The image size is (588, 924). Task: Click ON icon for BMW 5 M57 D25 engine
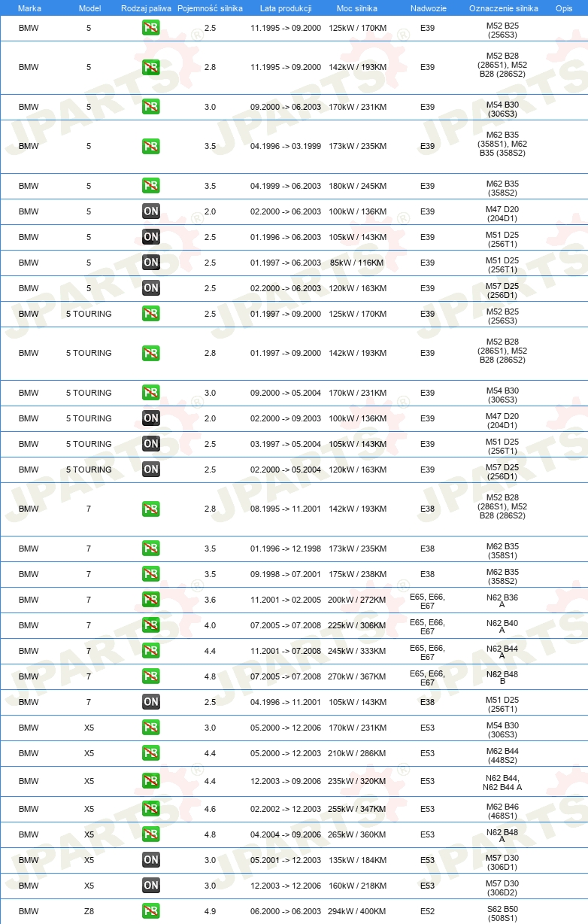tap(151, 288)
